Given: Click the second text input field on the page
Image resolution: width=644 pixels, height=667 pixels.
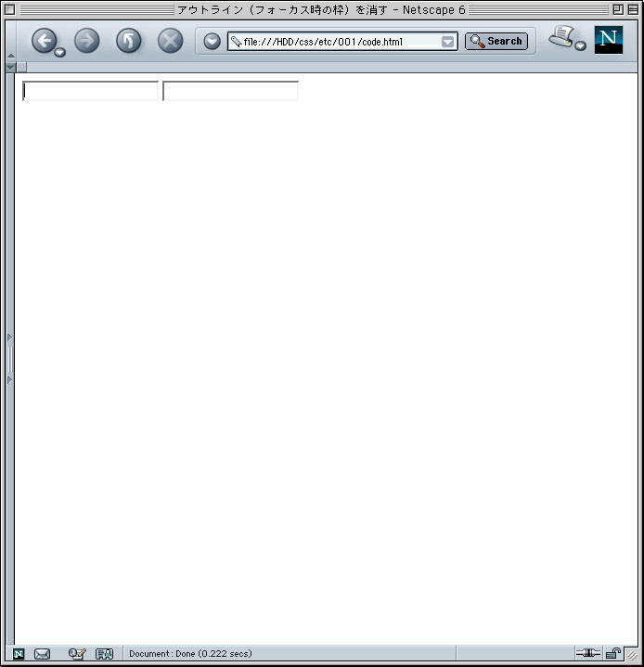Looking at the screenshot, I should pos(230,91).
